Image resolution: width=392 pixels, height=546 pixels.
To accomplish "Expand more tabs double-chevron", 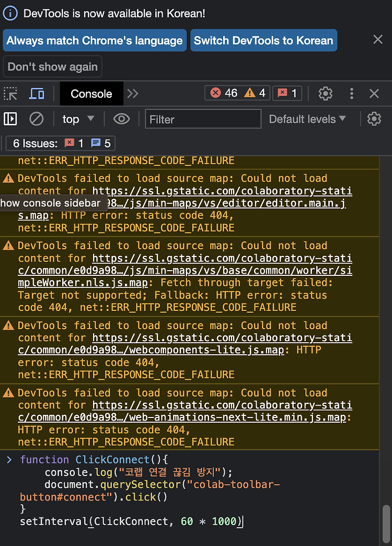I will (x=133, y=94).
